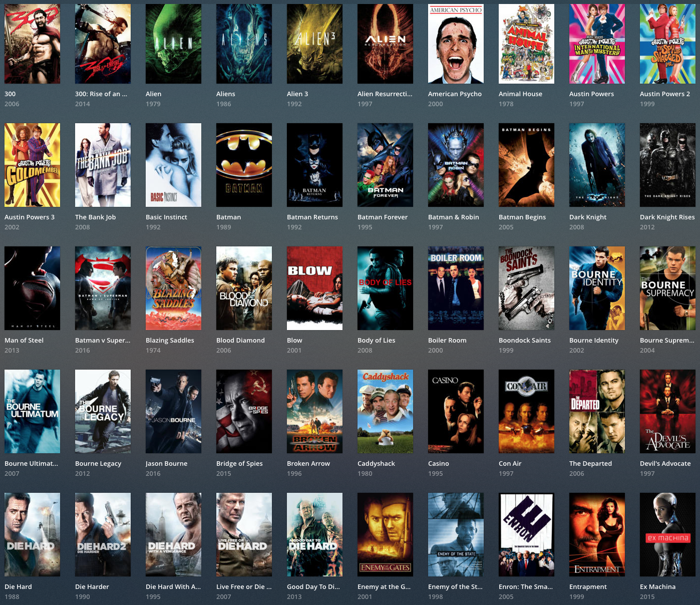Select the Die Hard 1988 poster
Screen dimensions: 700x605
[32, 534]
